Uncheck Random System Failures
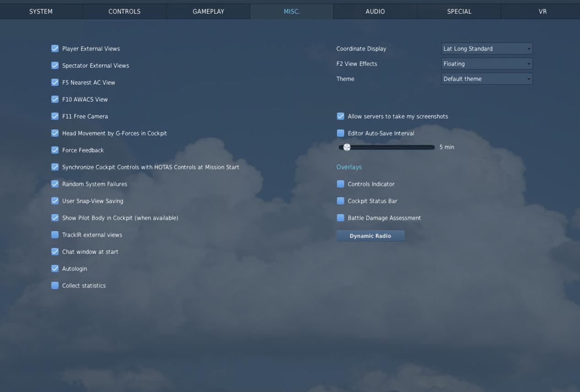The height and width of the screenshot is (392, 580). [55, 184]
